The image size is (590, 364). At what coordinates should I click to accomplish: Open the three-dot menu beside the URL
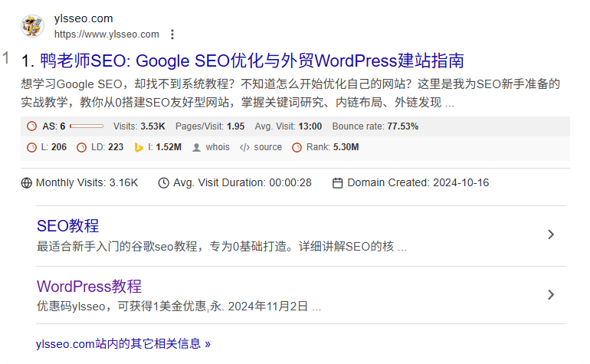172,34
